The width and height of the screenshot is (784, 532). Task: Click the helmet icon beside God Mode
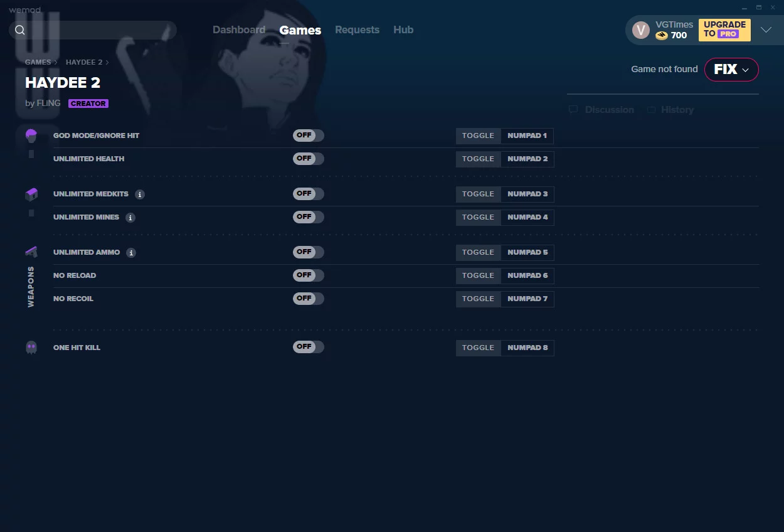click(x=31, y=136)
